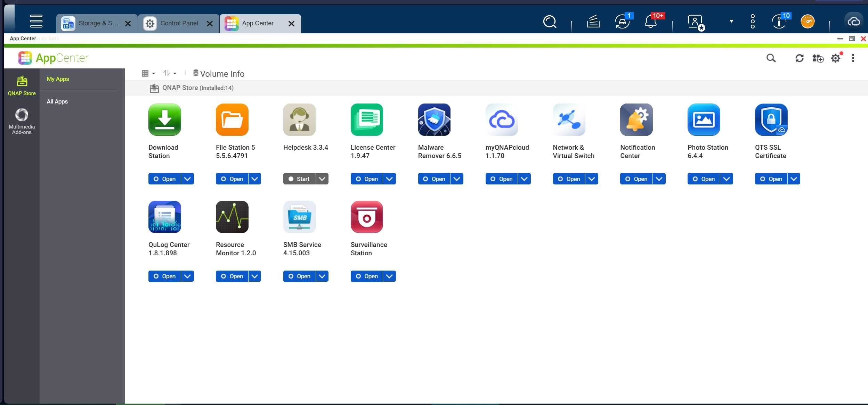
Task: Close the Storage & Snapshots tab
Action: point(128,24)
